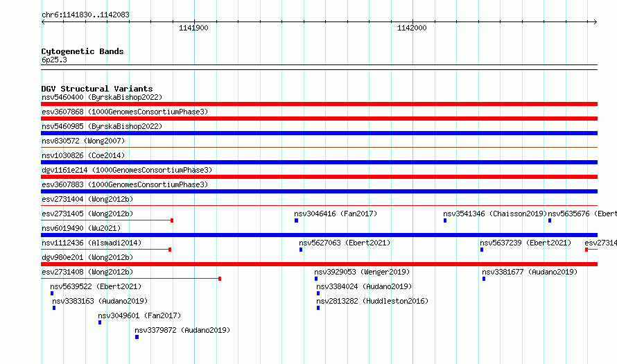
Task: Click the 1141900 ruler position label
Action: click(193, 28)
